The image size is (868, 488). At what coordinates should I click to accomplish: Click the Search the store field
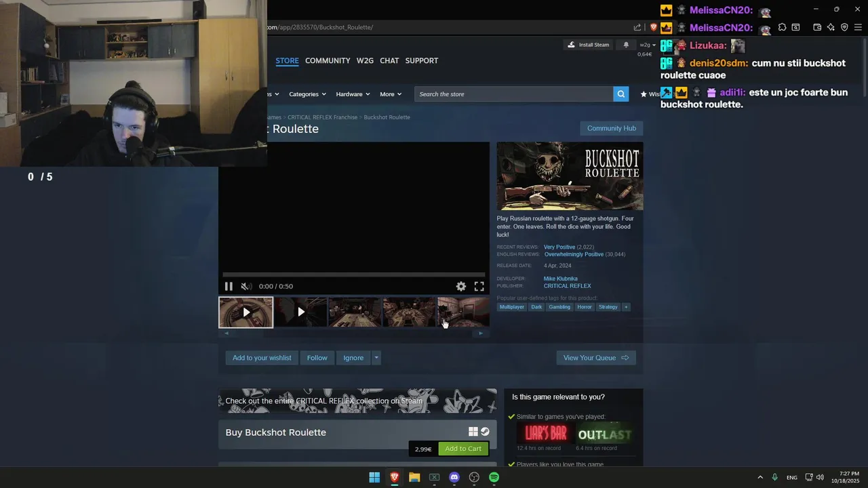514,94
